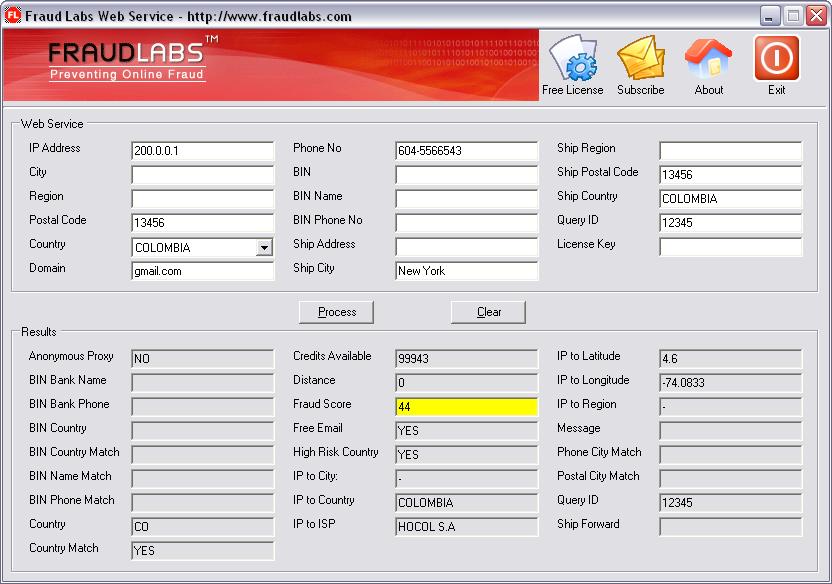Click the empty Message result box
The width and height of the screenshot is (832, 584).
pos(731,431)
